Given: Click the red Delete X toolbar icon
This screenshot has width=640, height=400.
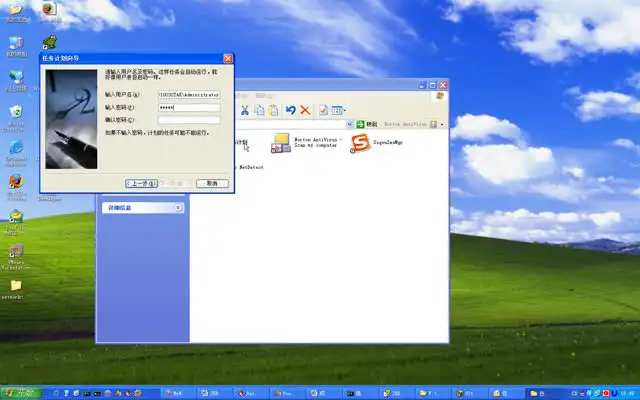Looking at the screenshot, I should 305,110.
